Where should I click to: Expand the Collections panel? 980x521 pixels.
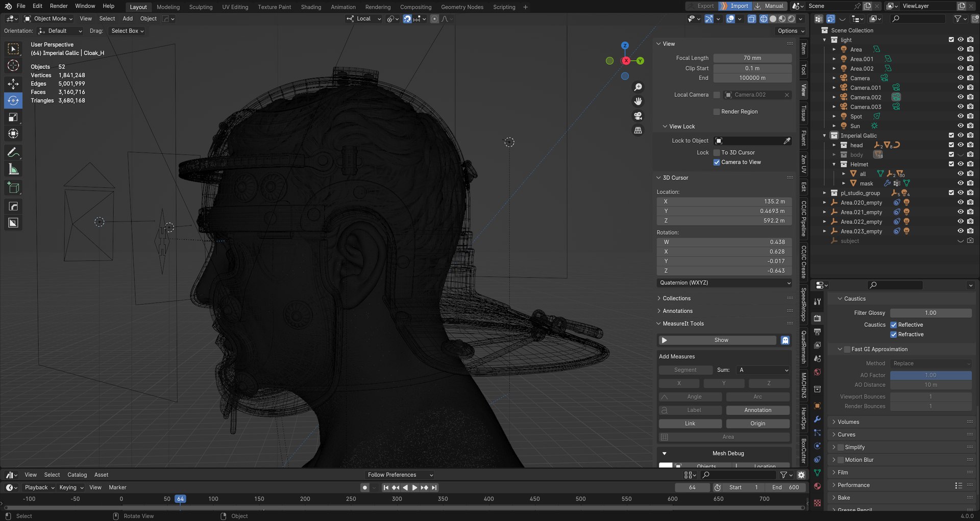(x=676, y=299)
